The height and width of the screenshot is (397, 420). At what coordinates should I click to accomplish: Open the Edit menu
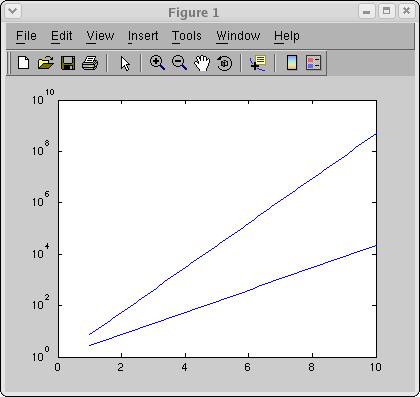pyautogui.click(x=62, y=36)
